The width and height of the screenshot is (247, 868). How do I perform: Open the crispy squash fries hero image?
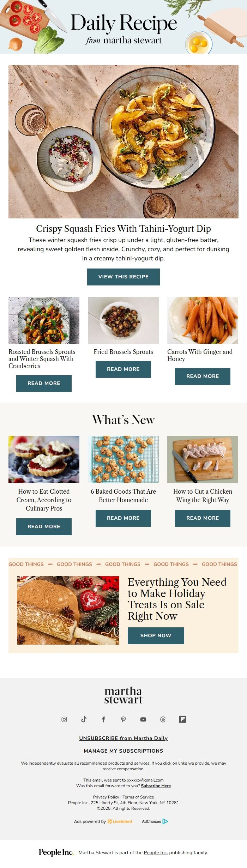click(x=123, y=141)
